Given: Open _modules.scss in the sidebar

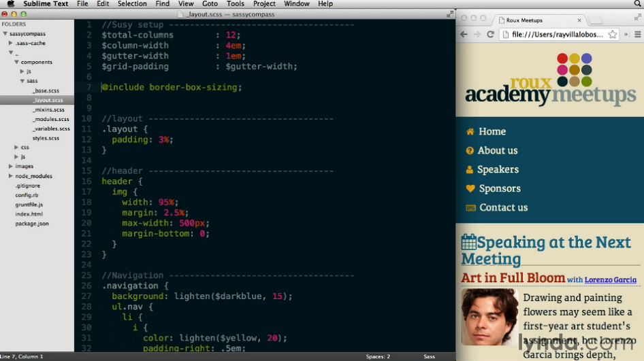Looking at the screenshot, I should 51,119.
